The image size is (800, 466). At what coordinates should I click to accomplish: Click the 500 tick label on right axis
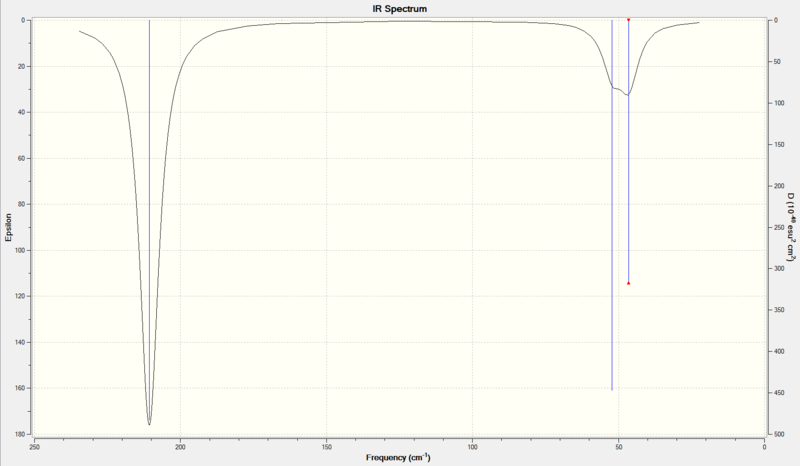[x=779, y=434]
